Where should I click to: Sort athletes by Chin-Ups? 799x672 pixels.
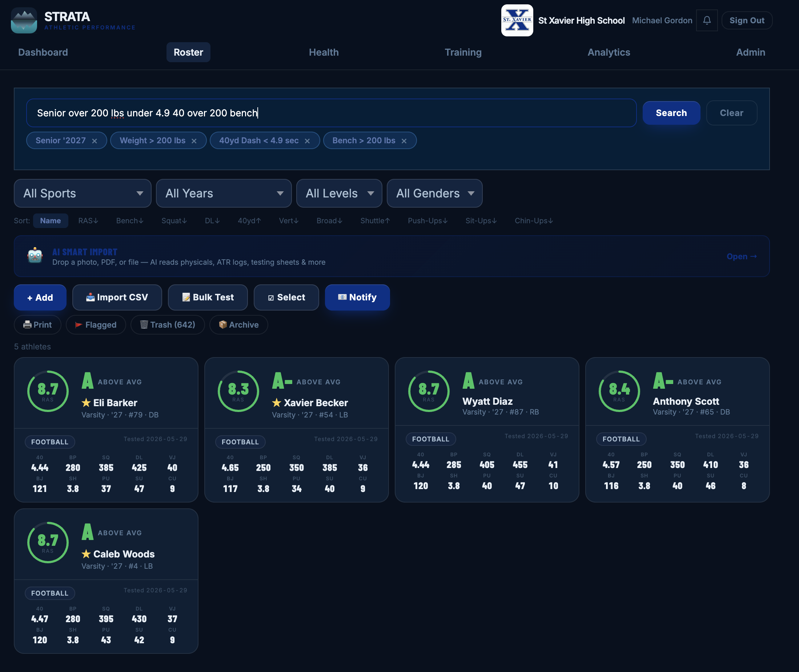click(534, 221)
